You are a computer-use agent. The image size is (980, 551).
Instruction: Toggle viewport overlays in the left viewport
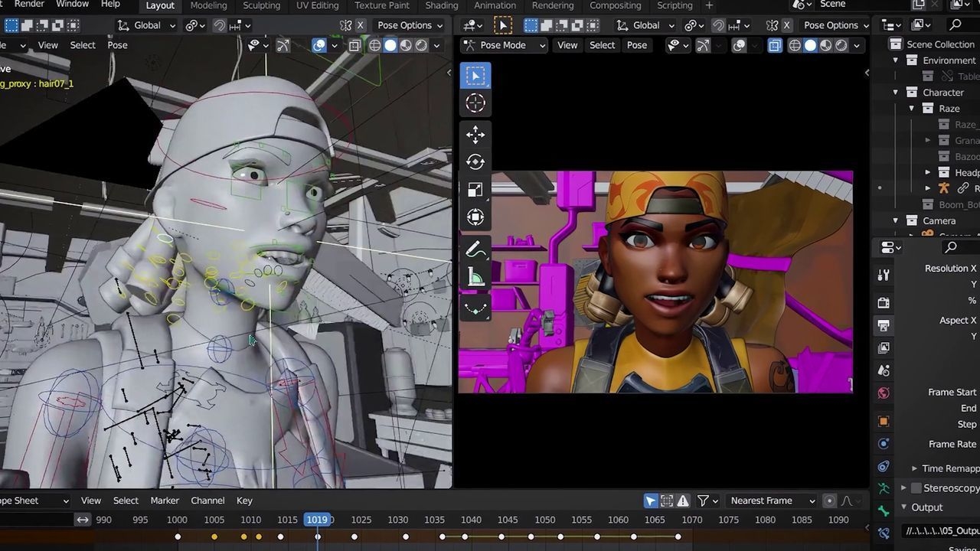click(x=319, y=45)
